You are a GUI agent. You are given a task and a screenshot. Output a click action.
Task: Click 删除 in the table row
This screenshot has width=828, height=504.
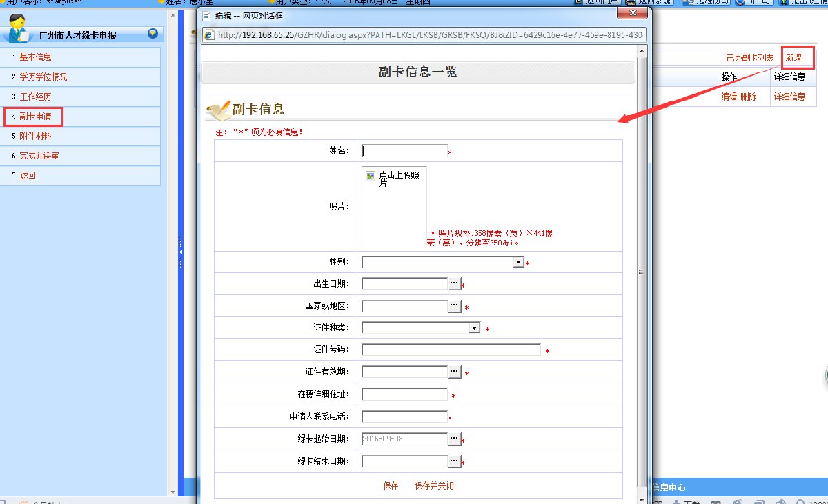[x=749, y=97]
